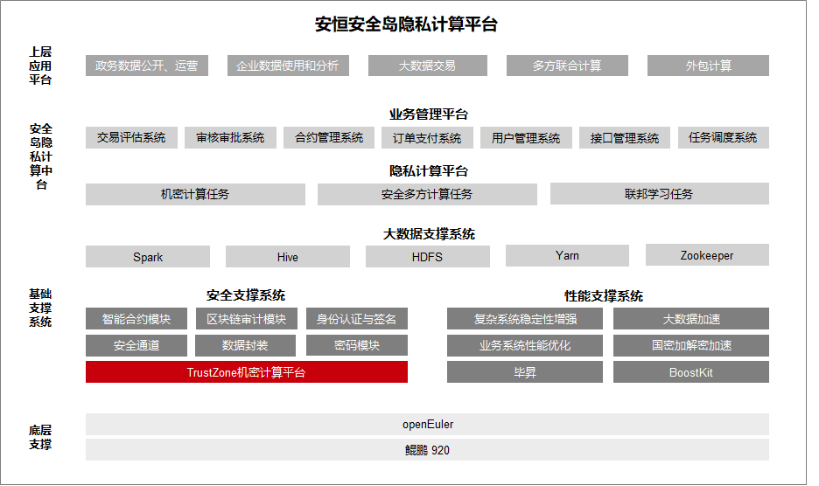Select the 复杂系统稳定性增强 box

coord(524,320)
